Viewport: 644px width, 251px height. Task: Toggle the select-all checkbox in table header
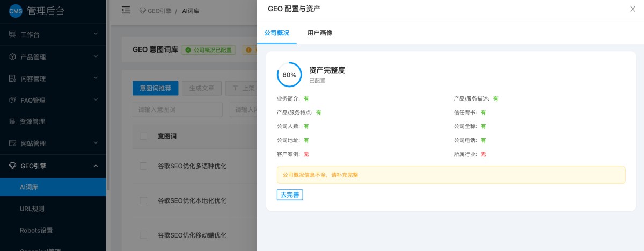coord(143,137)
